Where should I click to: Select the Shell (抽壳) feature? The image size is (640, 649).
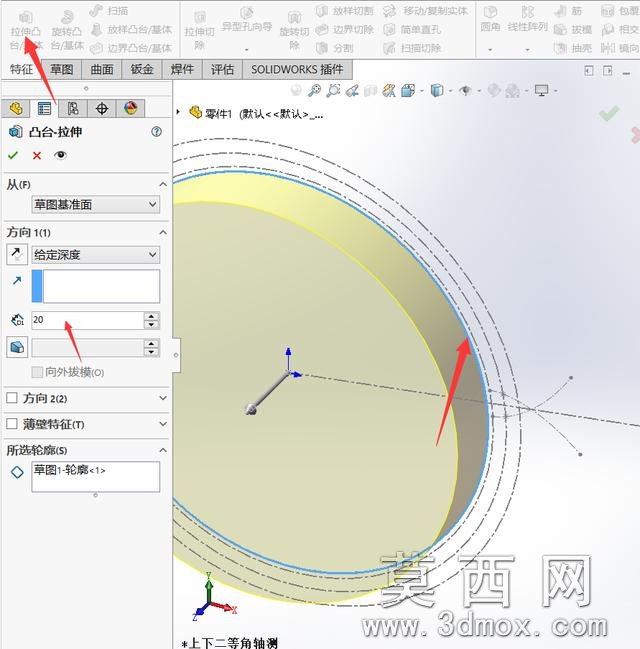click(573, 48)
